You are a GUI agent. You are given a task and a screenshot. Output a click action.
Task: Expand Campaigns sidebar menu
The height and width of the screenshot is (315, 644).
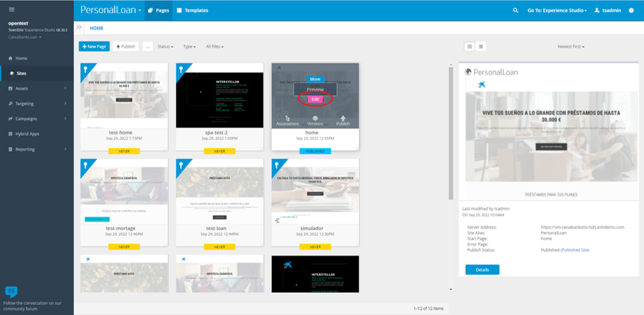(37, 119)
